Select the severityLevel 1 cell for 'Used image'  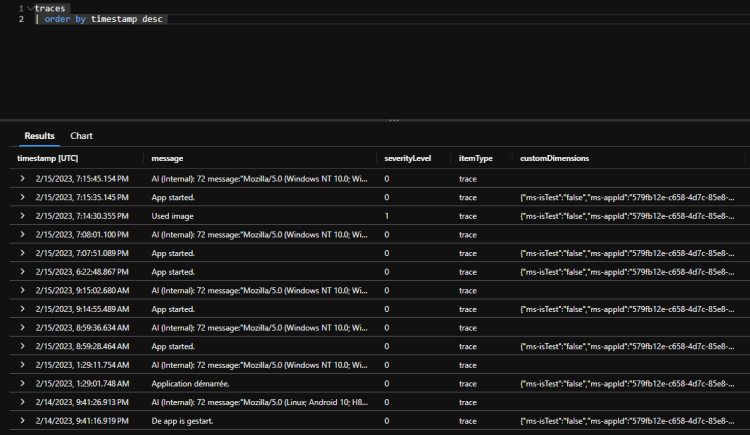(x=387, y=216)
